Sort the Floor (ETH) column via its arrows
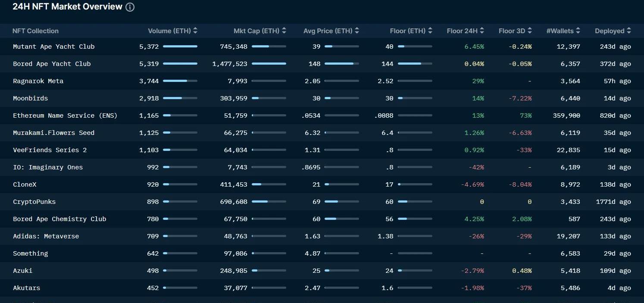 (x=430, y=31)
